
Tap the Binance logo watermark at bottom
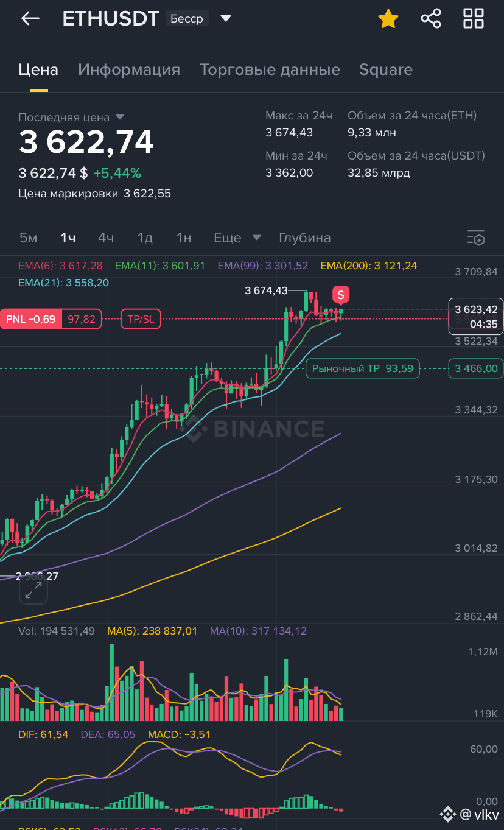pyautogui.click(x=449, y=814)
